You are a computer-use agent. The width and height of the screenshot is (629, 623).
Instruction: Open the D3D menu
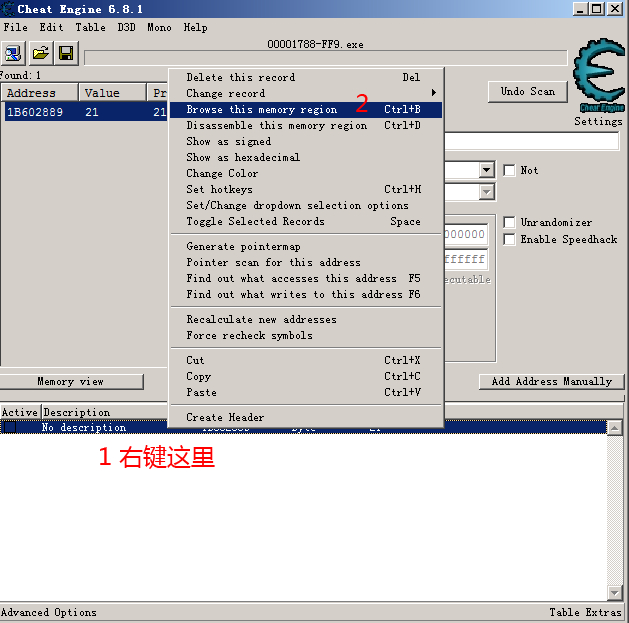click(126, 27)
